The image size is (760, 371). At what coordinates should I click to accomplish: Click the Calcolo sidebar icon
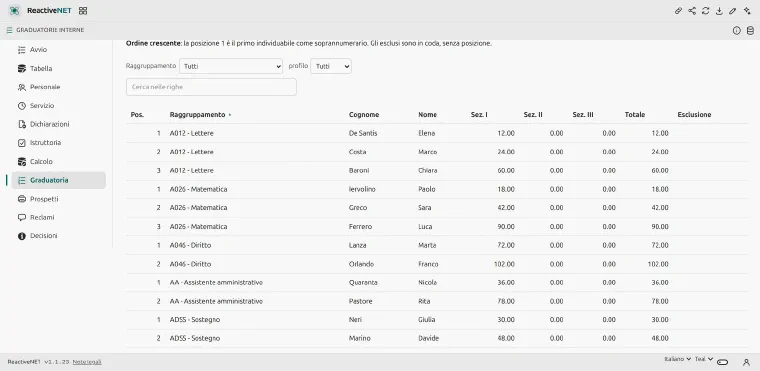pos(21,161)
